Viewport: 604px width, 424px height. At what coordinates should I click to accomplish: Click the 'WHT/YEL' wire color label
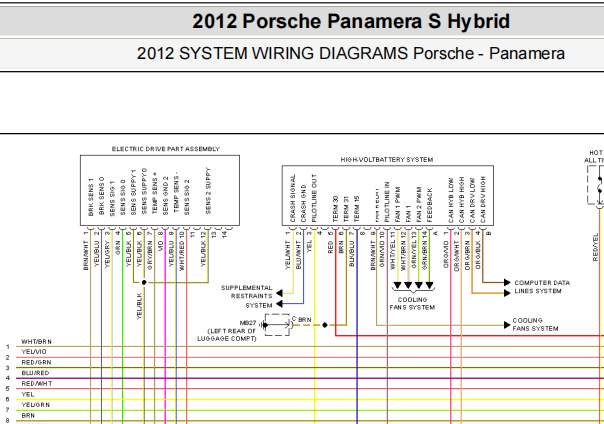pyautogui.click(x=393, y=255)
